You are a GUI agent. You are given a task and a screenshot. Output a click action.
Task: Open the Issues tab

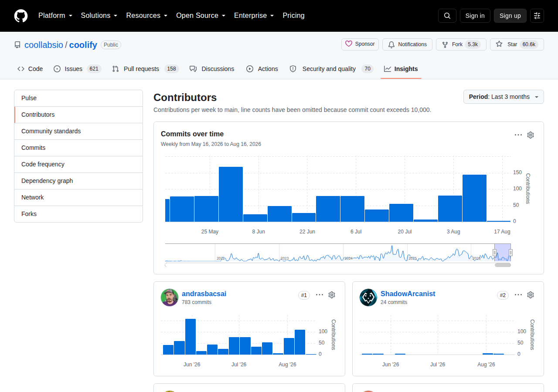77,69
